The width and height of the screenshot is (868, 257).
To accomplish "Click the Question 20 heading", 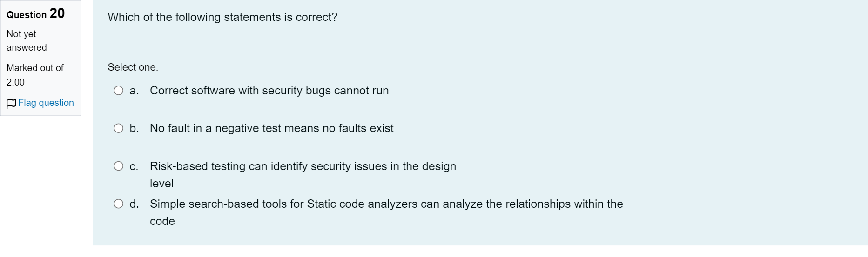I will click(x=36, y=14).
